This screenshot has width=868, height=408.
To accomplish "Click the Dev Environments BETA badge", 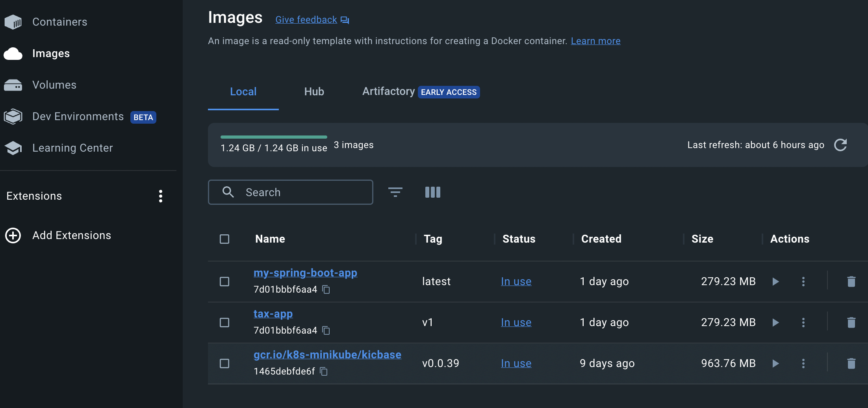I will [143, 117].
